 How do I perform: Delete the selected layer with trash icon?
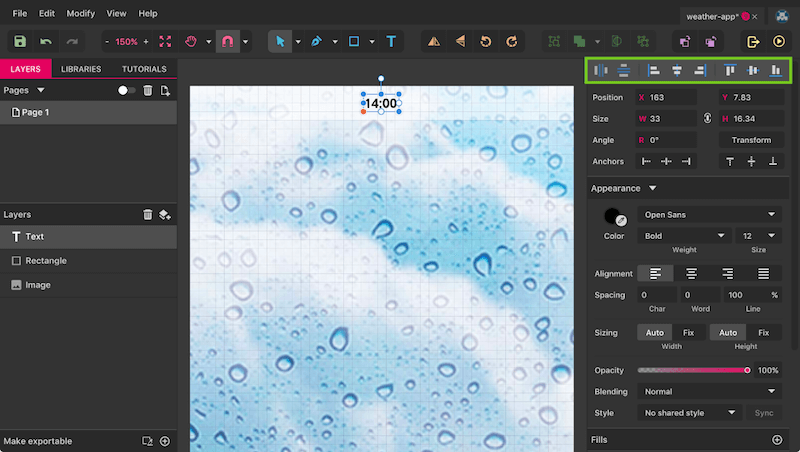(x=147, y=215)
